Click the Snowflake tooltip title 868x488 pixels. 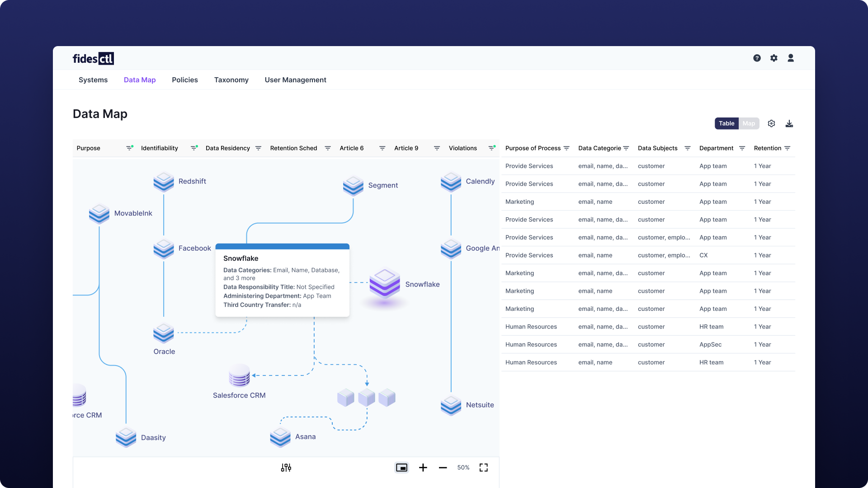(241, 258)
